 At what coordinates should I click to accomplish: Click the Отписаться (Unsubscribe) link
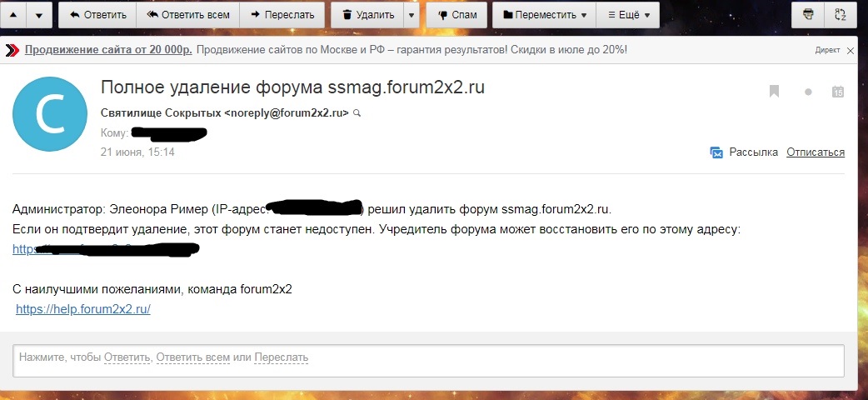[816, 152]
